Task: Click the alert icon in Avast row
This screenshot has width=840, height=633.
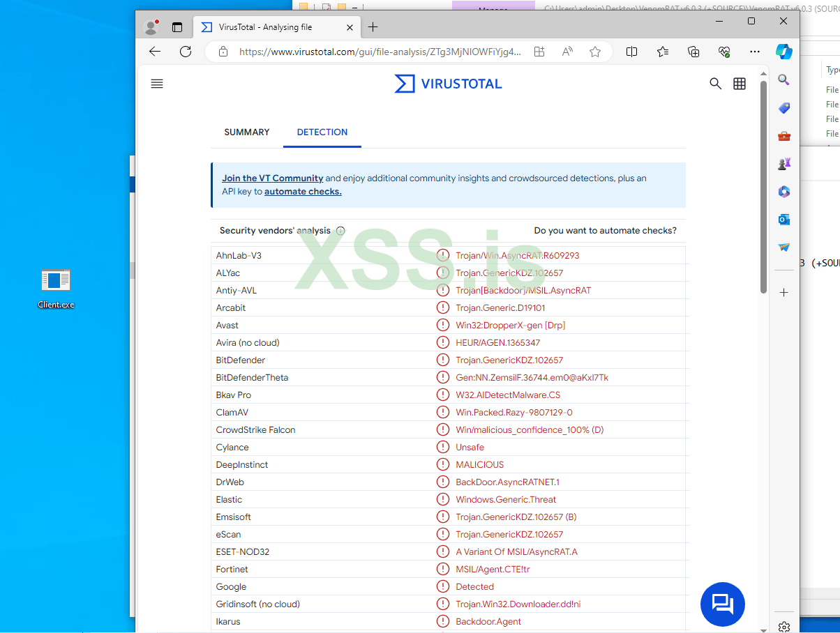Action: [443, 326]
